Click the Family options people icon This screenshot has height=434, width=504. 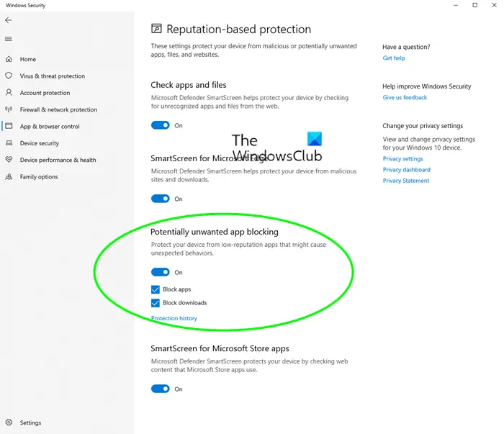(9, 176)
